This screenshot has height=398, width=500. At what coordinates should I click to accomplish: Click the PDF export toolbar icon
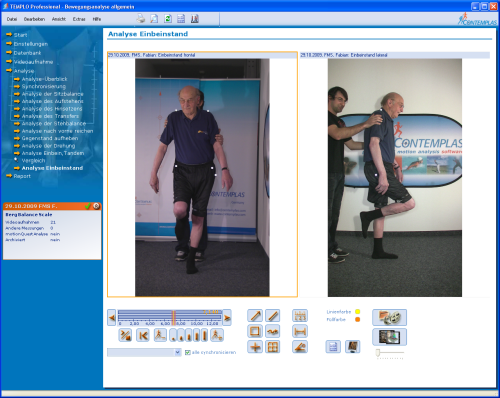[195, 19]
